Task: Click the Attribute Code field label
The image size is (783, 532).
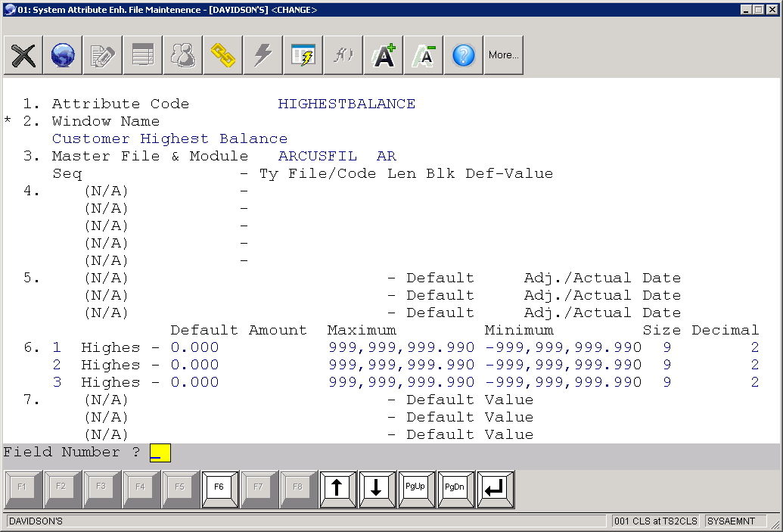Action: click(x=121, y=104)
